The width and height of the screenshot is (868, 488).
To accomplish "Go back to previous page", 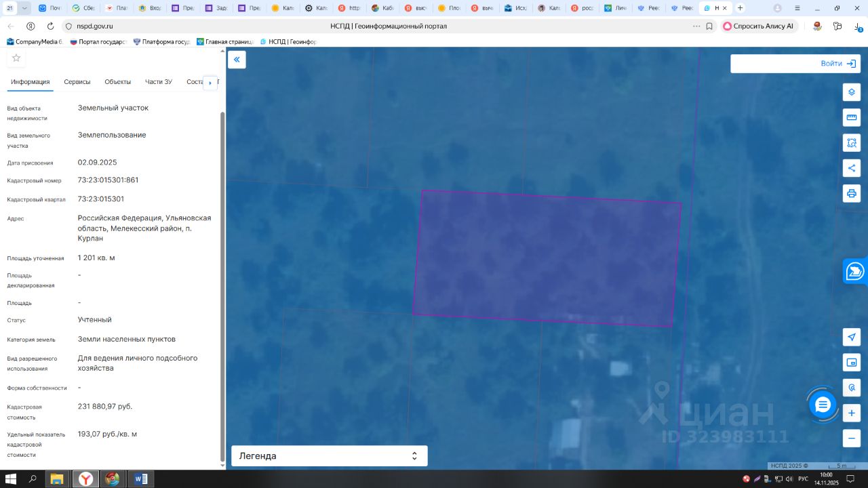I will 11,26.
